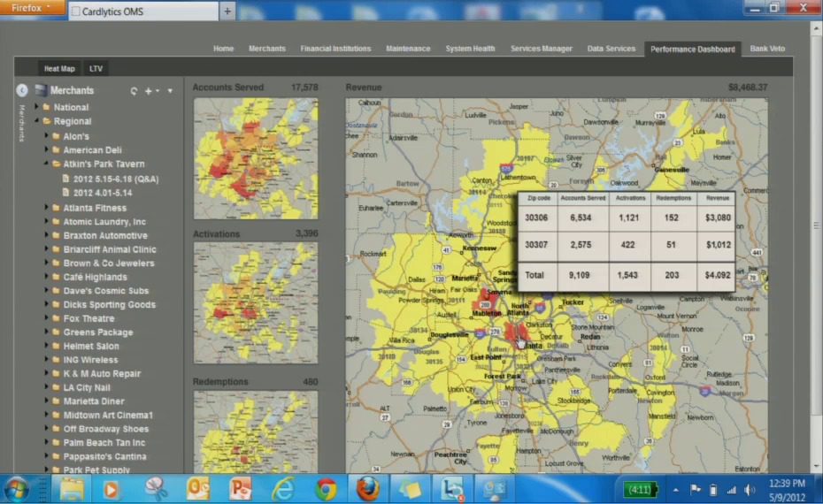Open Windows Start menu
823x504 pixels.
pyautogui.click(x=16, y=490)
